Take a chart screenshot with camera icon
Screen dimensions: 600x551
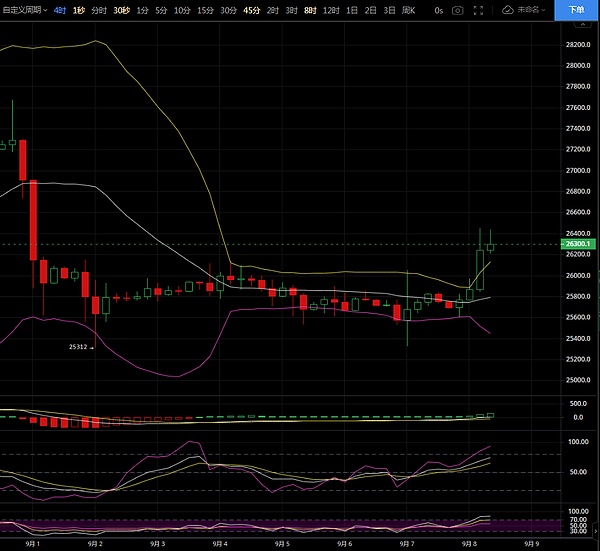pos(458,10)
